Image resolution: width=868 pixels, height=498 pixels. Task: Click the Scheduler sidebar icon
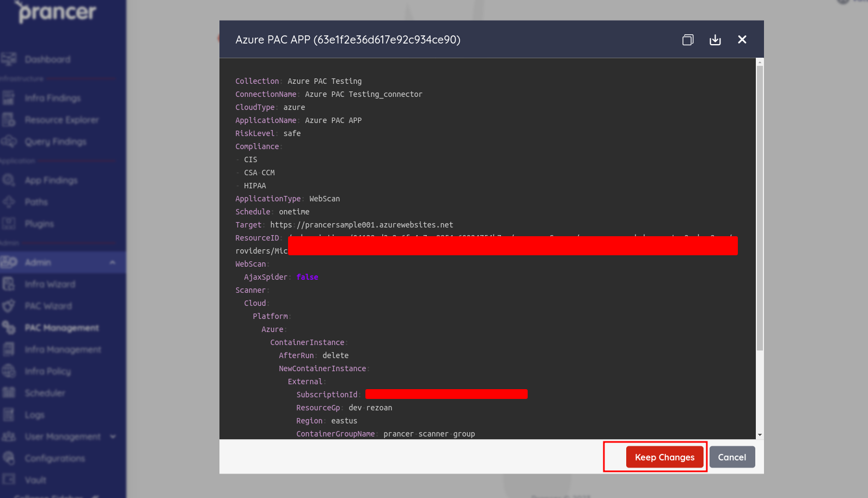[x=9, y=392]
